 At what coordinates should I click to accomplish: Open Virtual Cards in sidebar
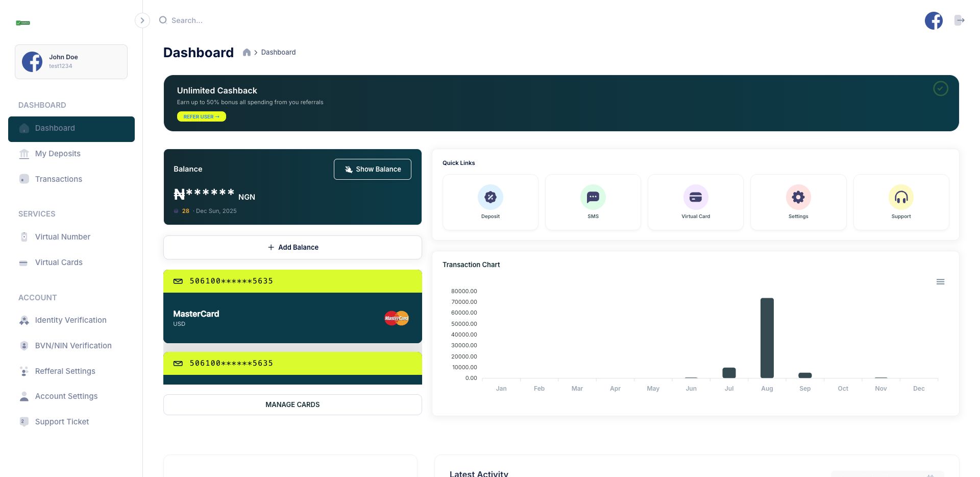coord(71,263)
